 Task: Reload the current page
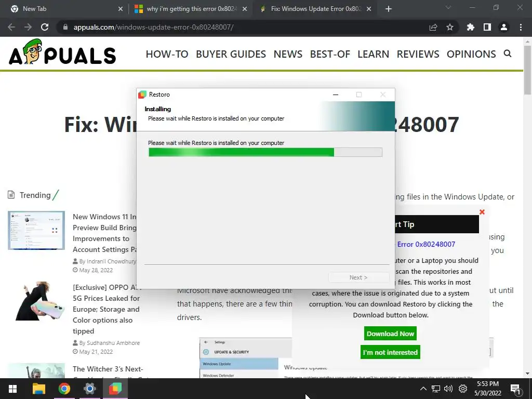[45, 27]
